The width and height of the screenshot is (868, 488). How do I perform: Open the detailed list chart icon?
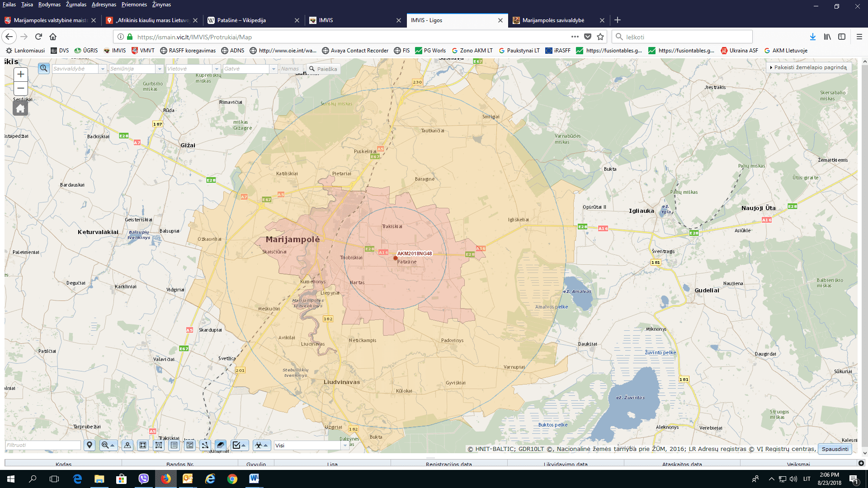point(190,445)
